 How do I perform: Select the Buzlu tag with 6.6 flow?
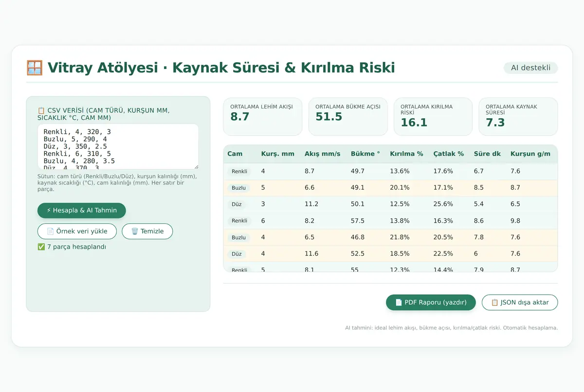click(x=238, y=188)
